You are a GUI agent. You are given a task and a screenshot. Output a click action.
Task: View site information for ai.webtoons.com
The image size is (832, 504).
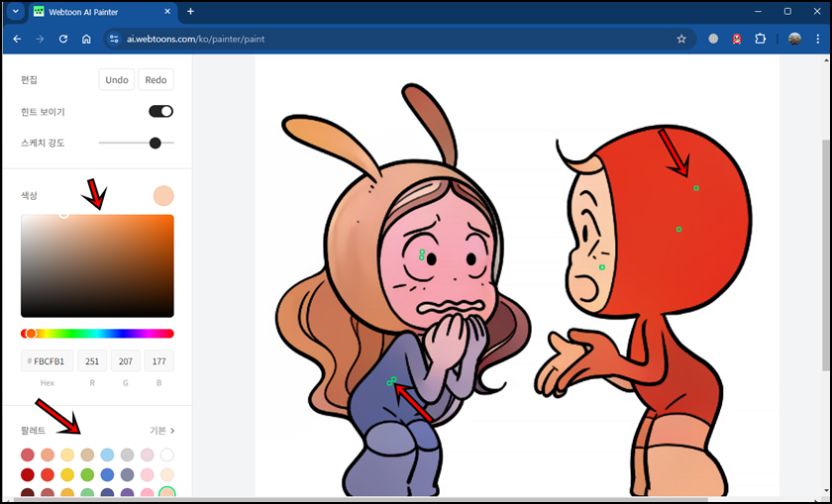(x=114, y=39)
